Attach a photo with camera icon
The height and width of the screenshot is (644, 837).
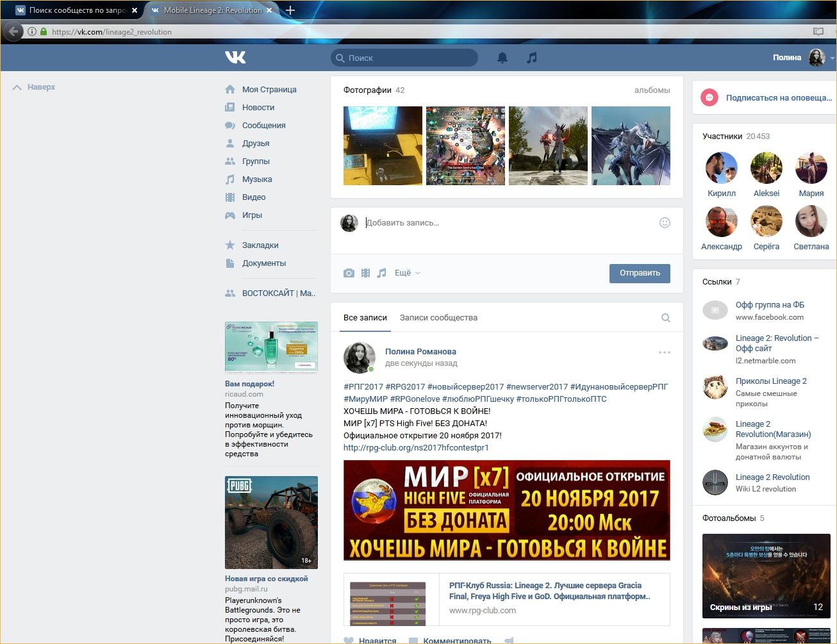coord(349,273)
